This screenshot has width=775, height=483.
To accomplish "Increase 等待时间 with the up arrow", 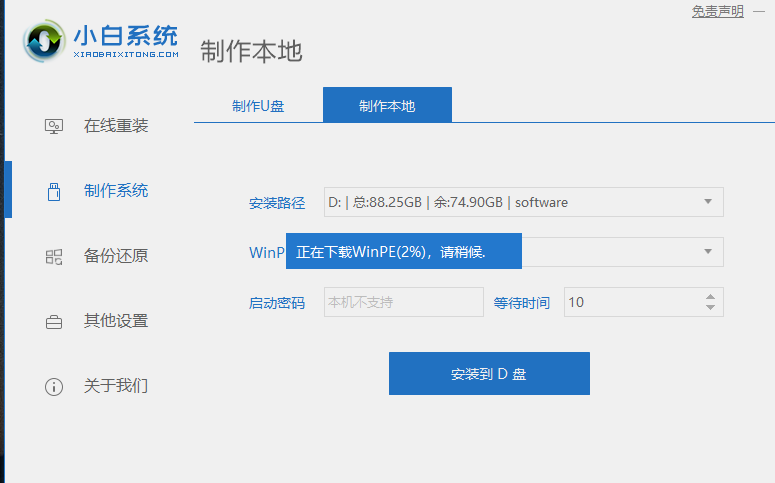I will pos(710,297).
